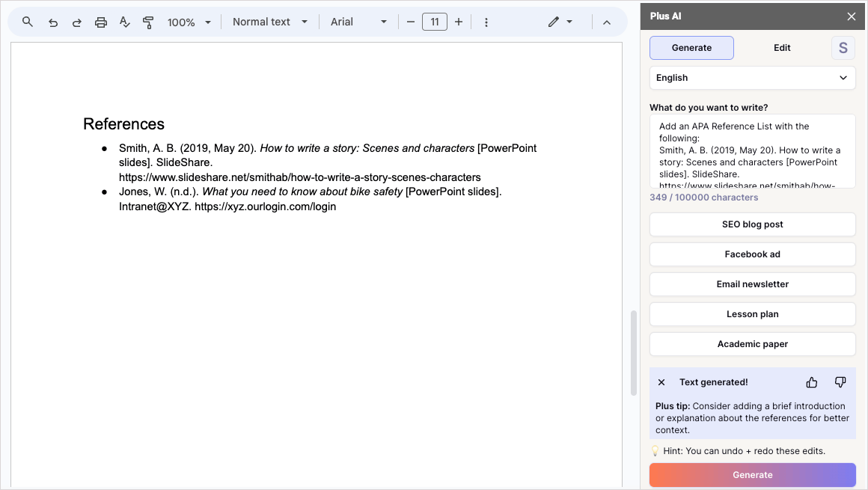The height and width of the screenshot is (490, 868).
Task: Run spelling and grammar check
Action: (124, 22)
